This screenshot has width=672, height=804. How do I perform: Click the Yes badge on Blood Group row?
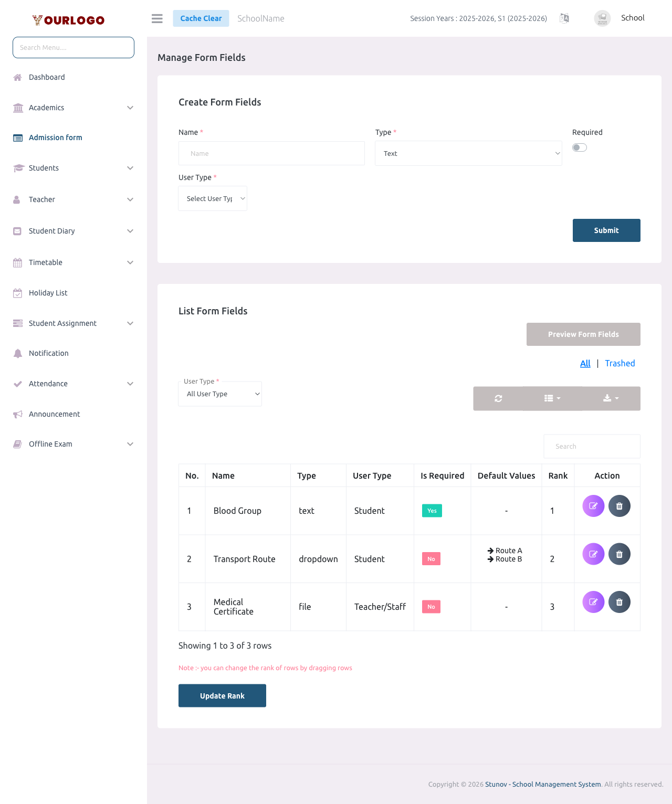point(432,510)
